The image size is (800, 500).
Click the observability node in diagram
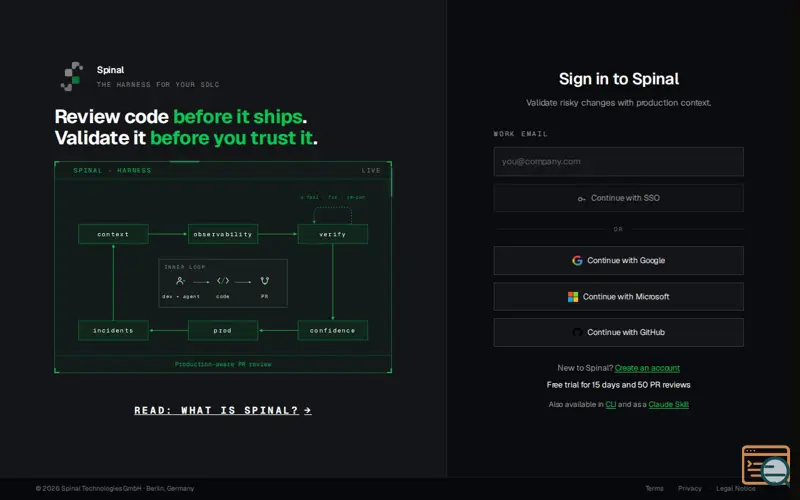[223, 234]
